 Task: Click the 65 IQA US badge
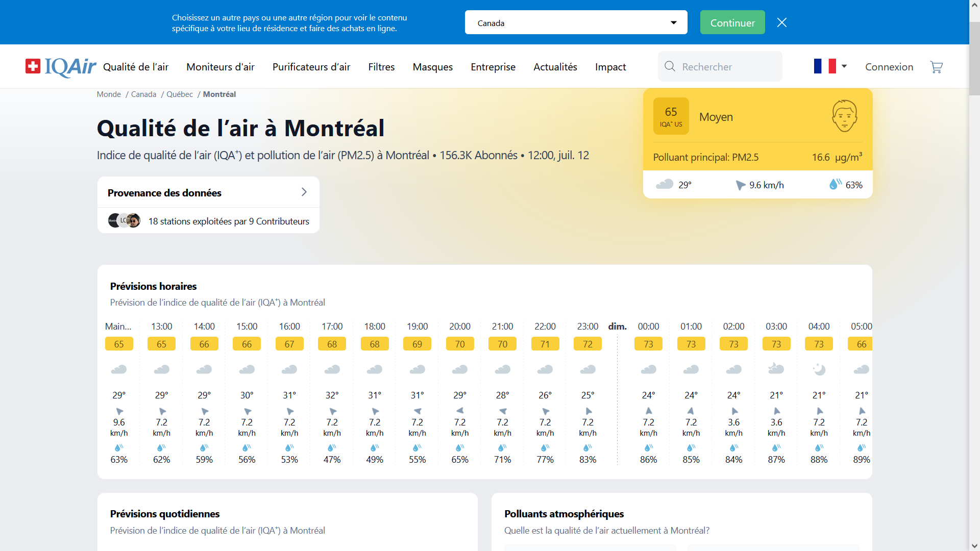tap(671, 116)
